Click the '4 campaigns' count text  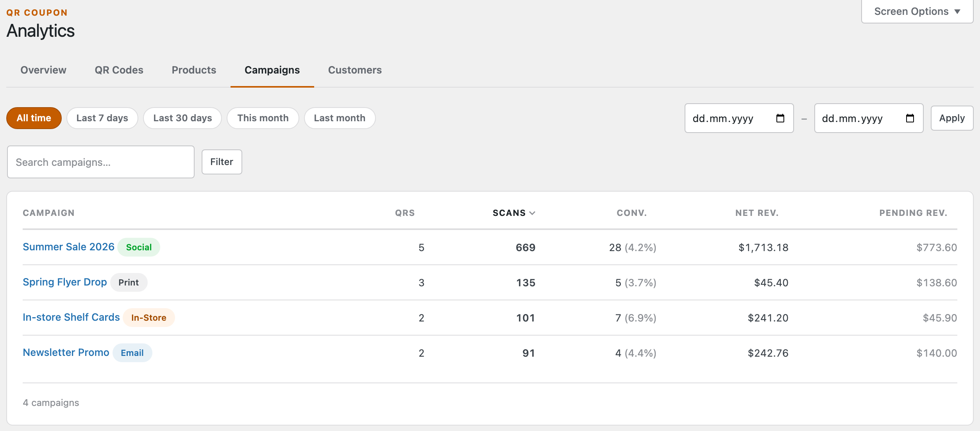pos(51,402)
